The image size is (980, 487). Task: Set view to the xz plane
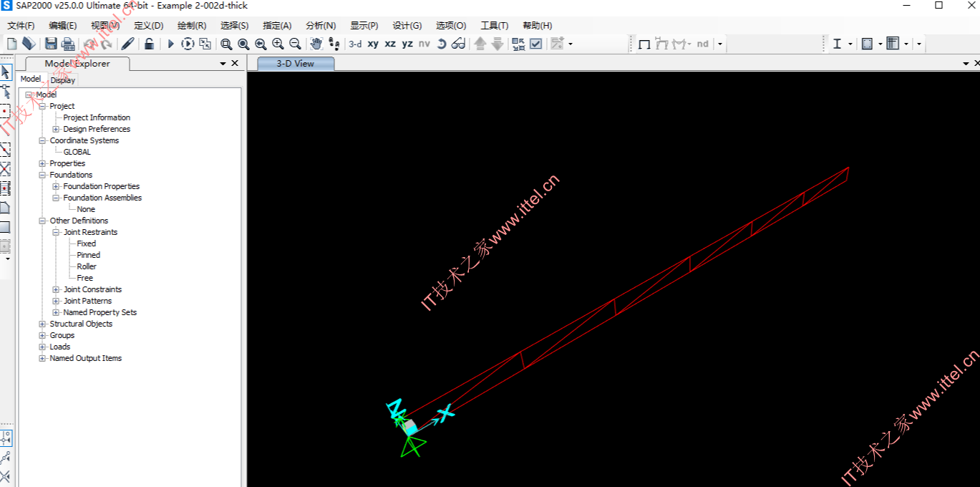pos(390,44)
